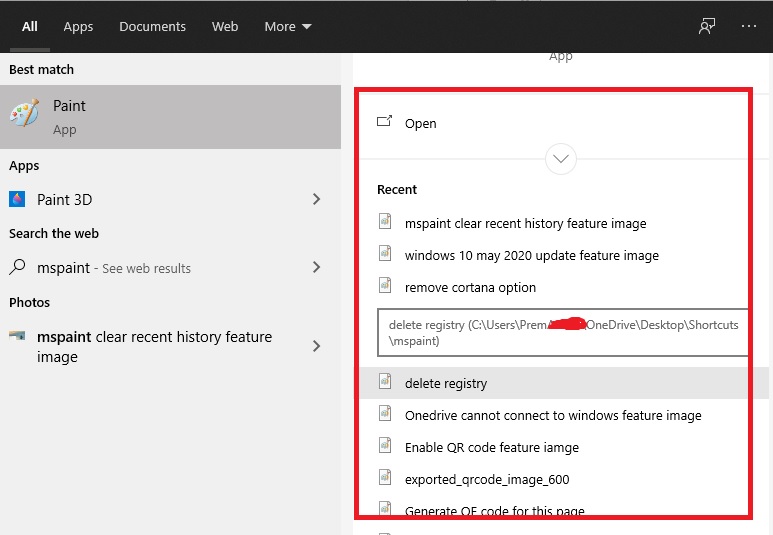Open recent Onedrive cannot connect feature image
This screenshot has width=773, height=535.
(553, 415)
